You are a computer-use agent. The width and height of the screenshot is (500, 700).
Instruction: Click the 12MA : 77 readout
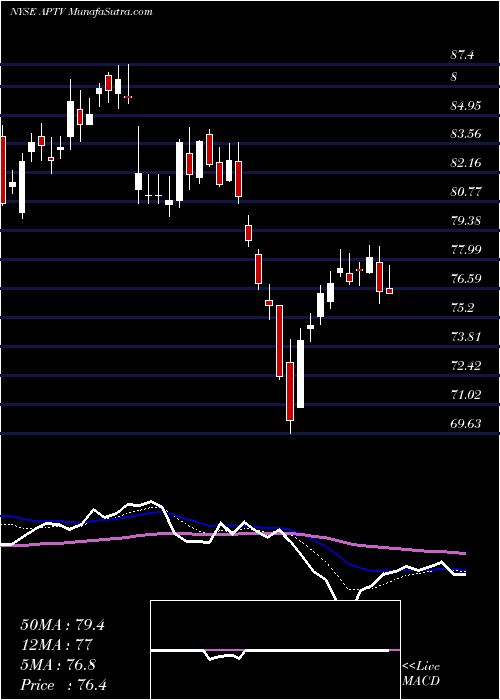click(x=56, y=645)
